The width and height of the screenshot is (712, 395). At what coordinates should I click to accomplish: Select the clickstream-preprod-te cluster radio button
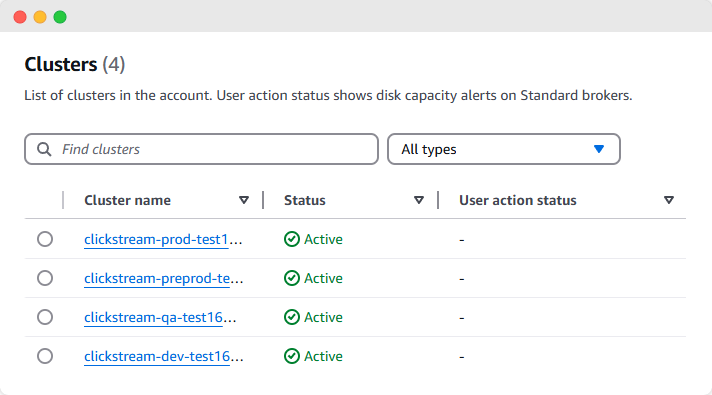coord(45,278)
